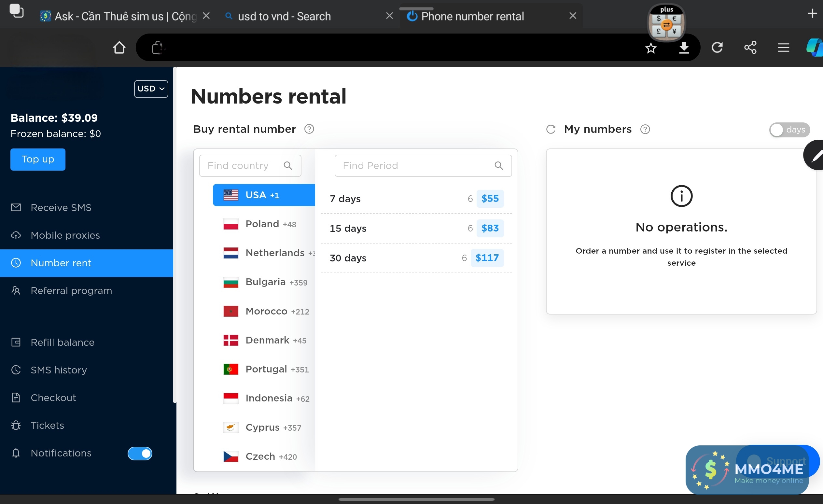Select Poland +48 in country list
The width and height of the screenshot is (823, 504).
[264, 224]
